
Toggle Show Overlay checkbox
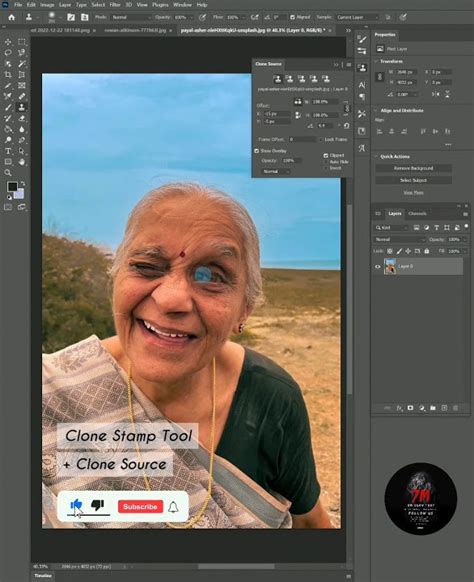point(256,151)
